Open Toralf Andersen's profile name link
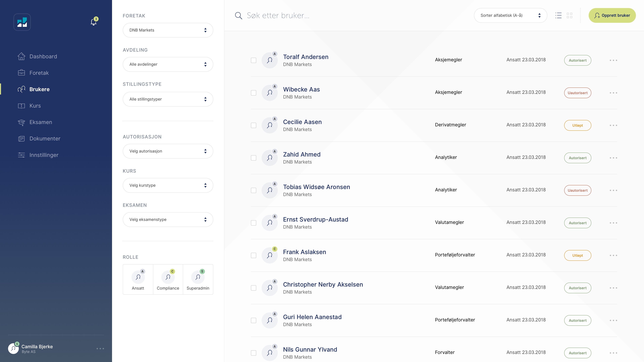This screenshot has height=362, width=644. click(x=306, y=57)
